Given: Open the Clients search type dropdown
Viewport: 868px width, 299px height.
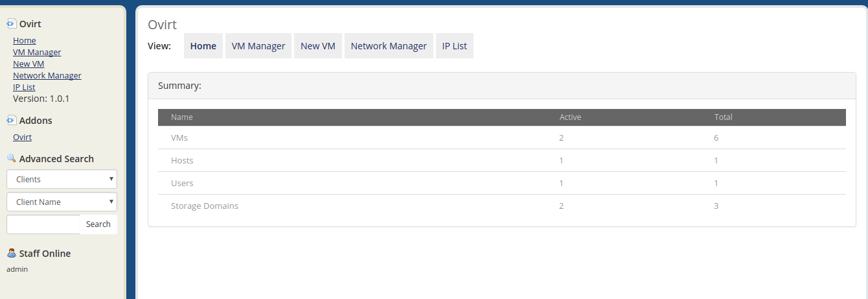Looking at the screenshot, I should (62, 179).
